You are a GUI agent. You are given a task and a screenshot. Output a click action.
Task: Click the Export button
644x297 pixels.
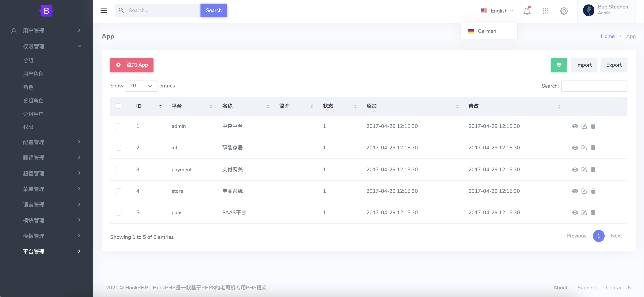(614, 65)
